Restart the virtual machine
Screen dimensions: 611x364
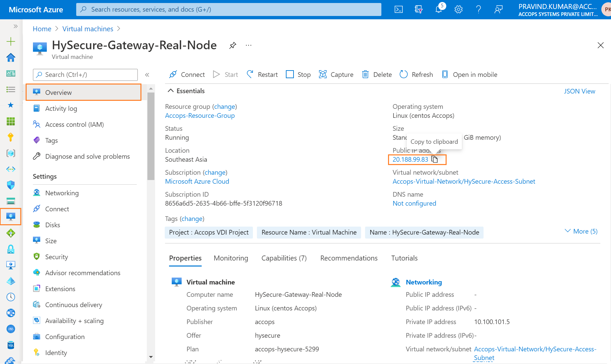tap(262, 75)
